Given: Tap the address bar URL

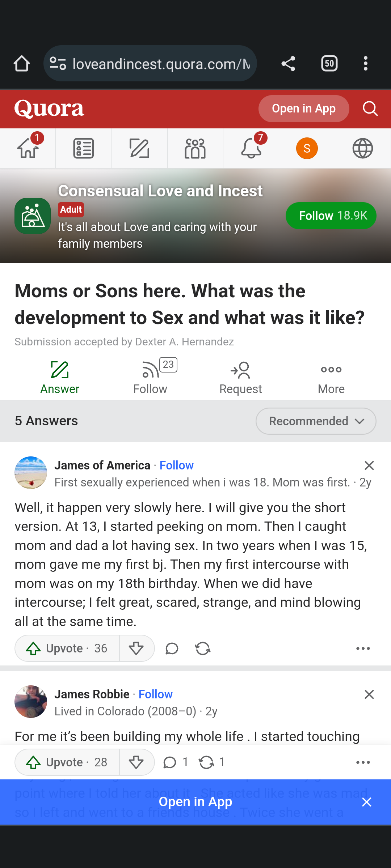Looking at the screenshot, I should point(152,63).
